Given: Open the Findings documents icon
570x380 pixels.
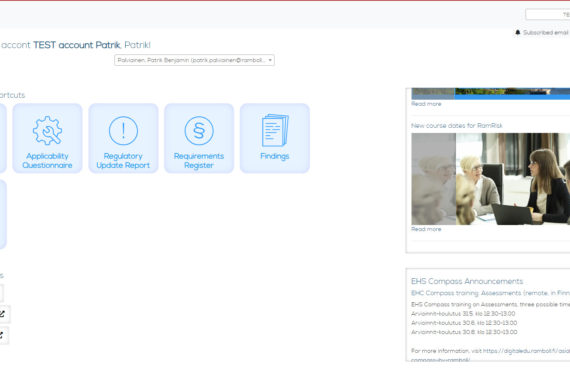Looking at the screenshot, I should 275,130.
